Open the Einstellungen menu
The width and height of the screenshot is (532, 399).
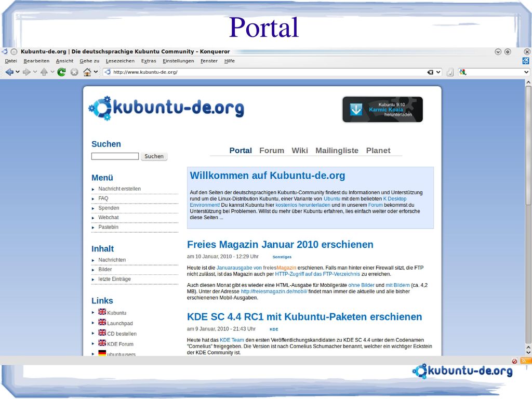(x=179, y=61)
